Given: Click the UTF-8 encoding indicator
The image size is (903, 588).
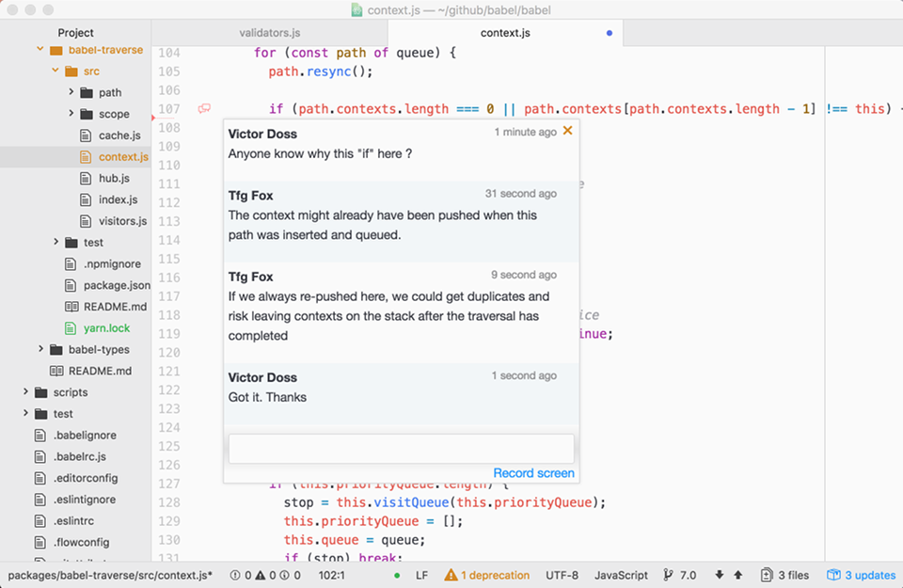Looking at the screenshot, I should point(562,574).
